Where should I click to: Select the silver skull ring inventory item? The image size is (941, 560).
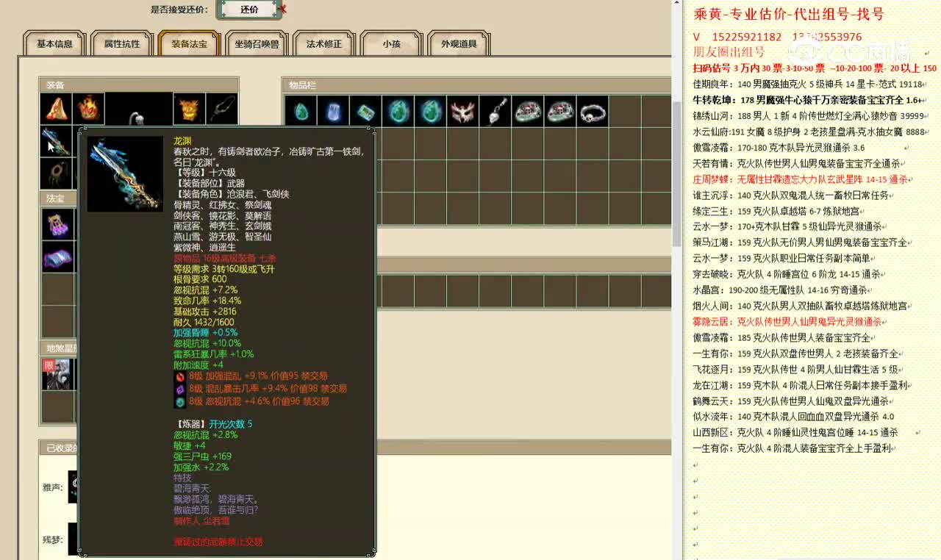pos(592,112)
